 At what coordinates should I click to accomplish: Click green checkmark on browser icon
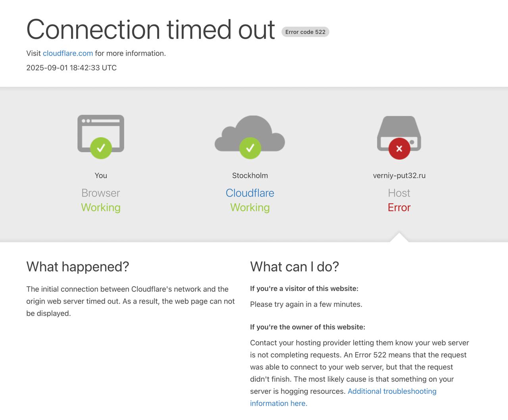tap(101, 148)
